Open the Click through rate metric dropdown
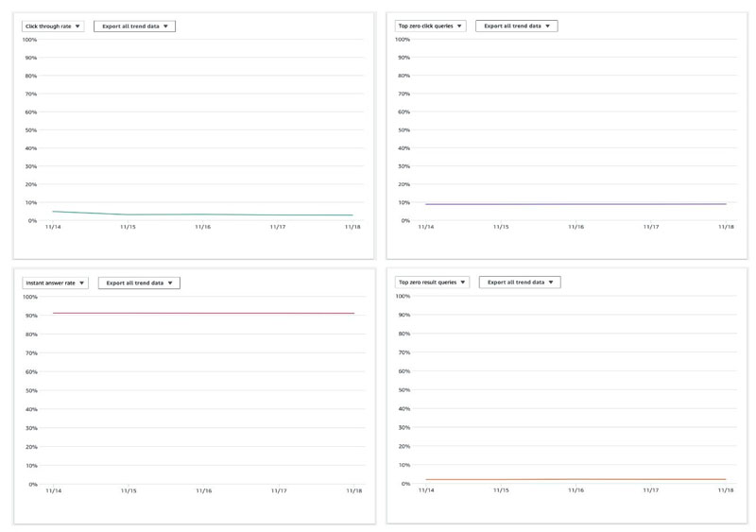Screen dimensions: 756x532 [x=53, y=26]
